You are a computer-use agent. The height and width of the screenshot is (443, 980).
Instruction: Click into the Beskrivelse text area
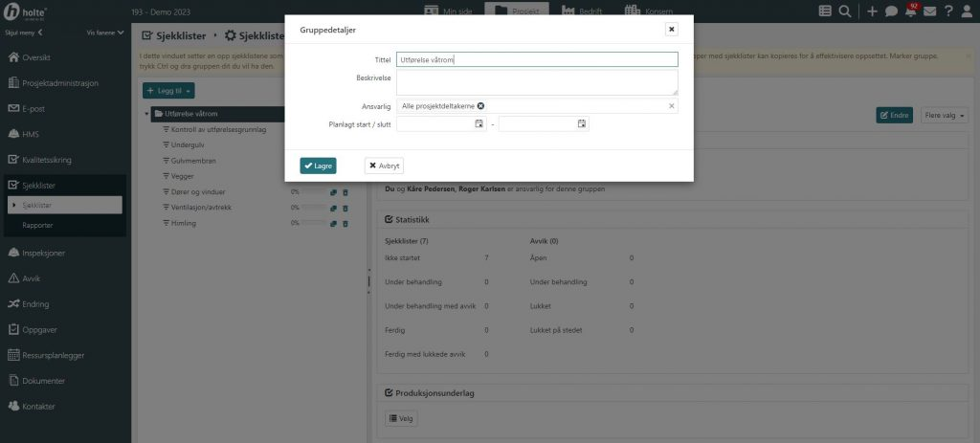tap(538, 82)
